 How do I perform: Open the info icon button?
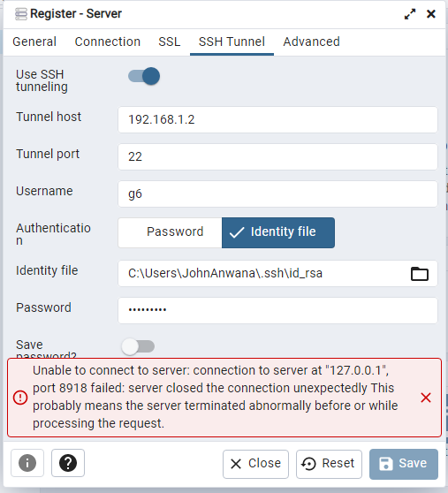(27, 463)
